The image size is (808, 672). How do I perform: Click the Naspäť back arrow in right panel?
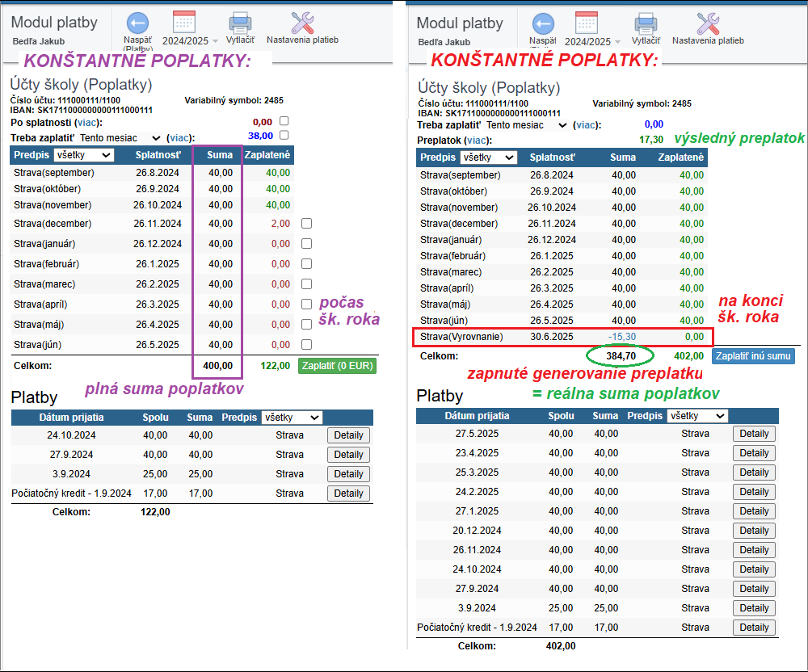(543, 24)
